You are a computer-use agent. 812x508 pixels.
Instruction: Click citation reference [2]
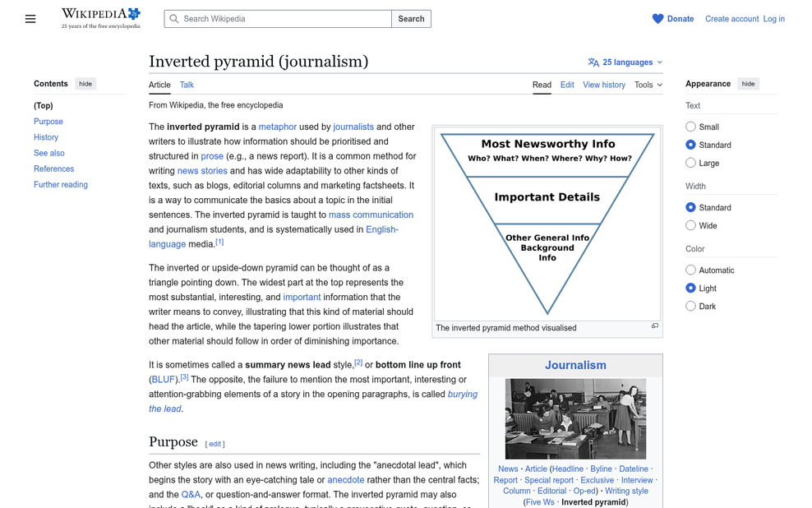coord(358,363)
